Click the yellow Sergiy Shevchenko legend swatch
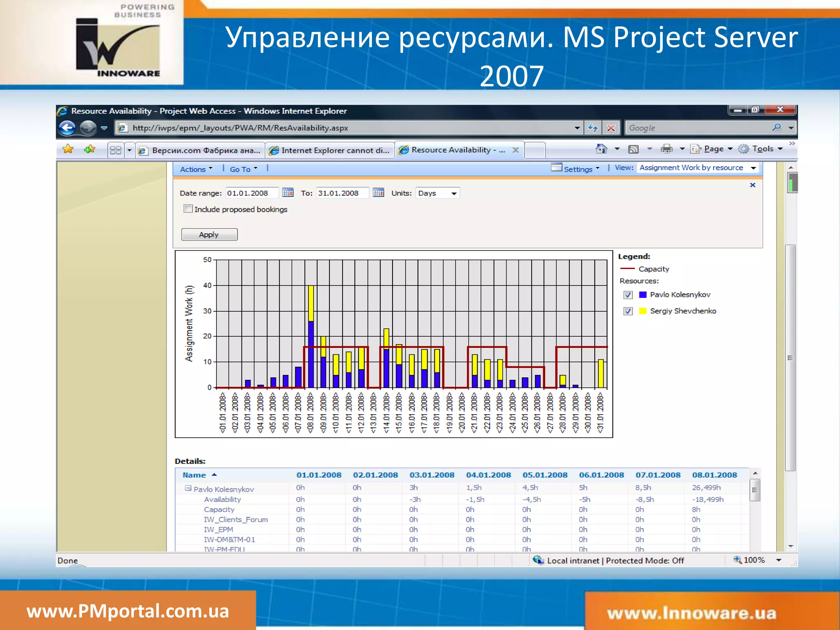The width and height of the screenshot is (840, 630). 643,311
